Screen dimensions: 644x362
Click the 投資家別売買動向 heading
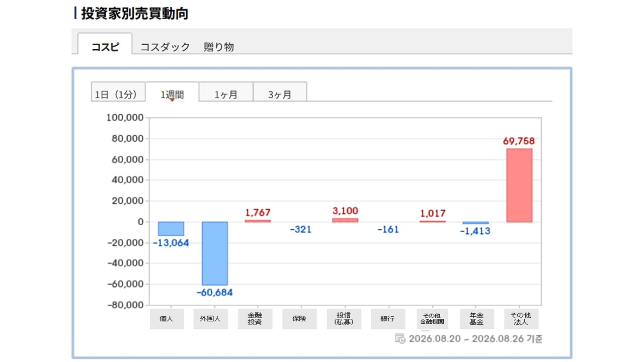click(135, 14)
